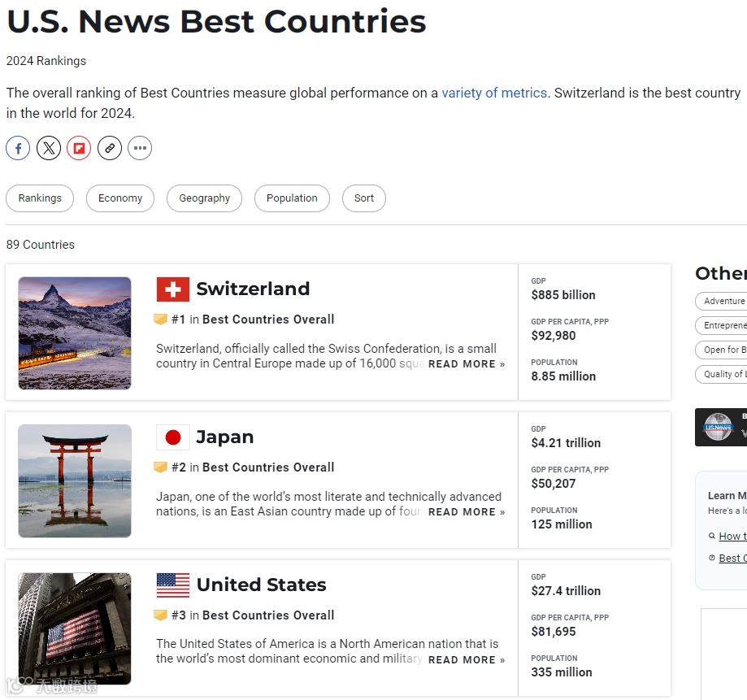Click the '89 Countries' count text

[41, 245]
